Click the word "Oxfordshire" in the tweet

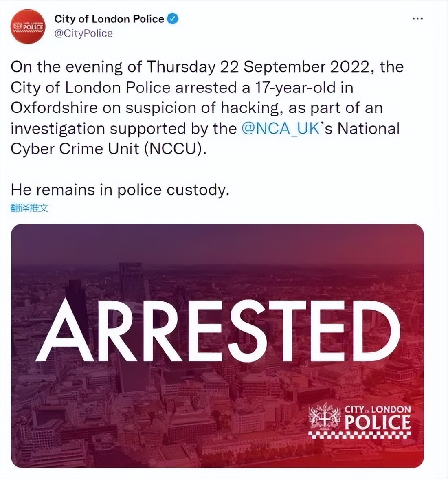coord(54,108)
